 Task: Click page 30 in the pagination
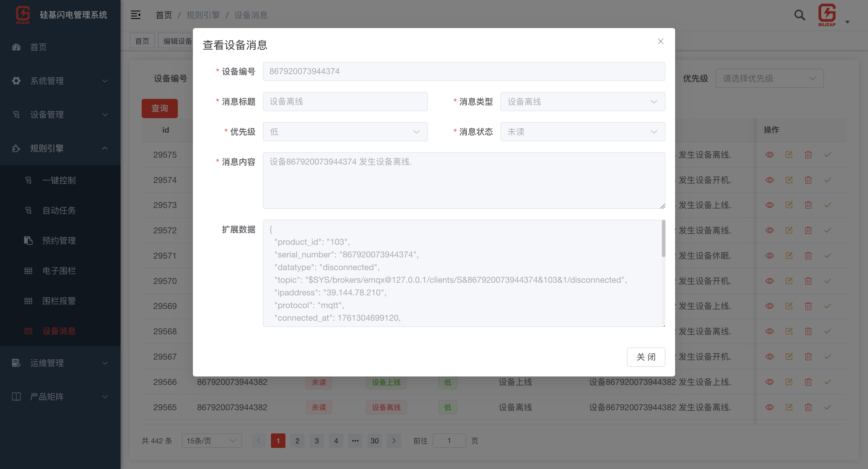tap(374, 440)
